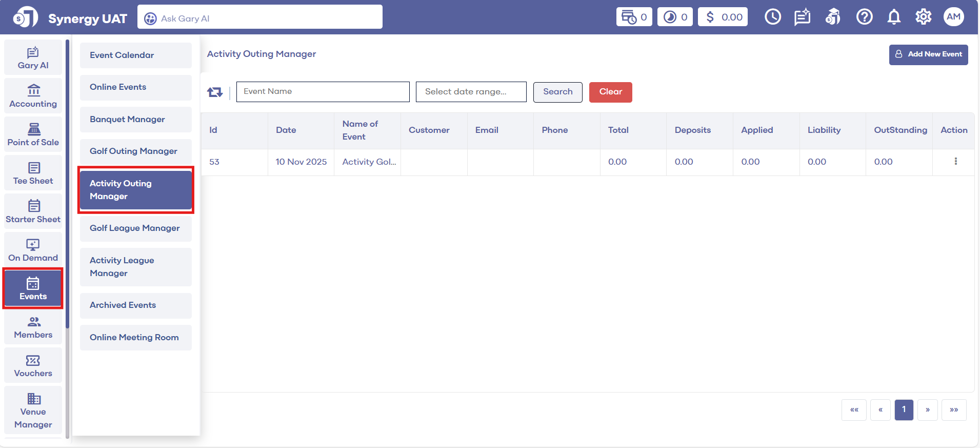980x448 pixels.
Task: Click the red Clear button
Action: [x=610, y=92]
